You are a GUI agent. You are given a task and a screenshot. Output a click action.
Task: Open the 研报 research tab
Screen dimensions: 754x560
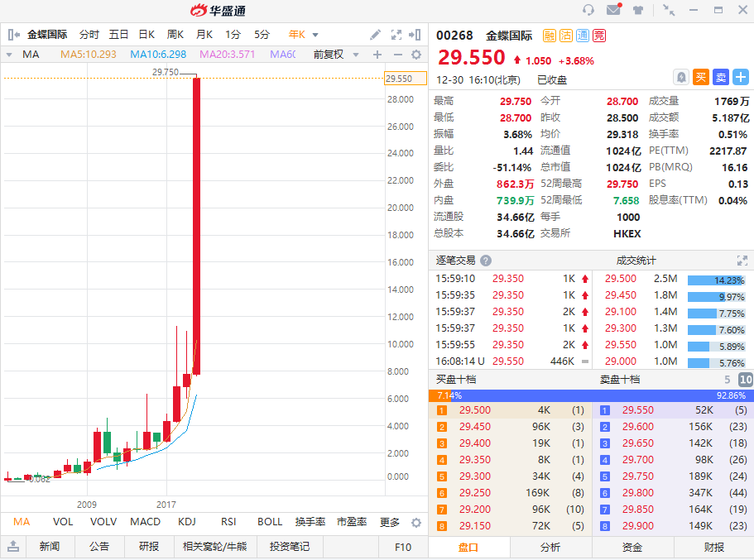click(x=149, y=547)
